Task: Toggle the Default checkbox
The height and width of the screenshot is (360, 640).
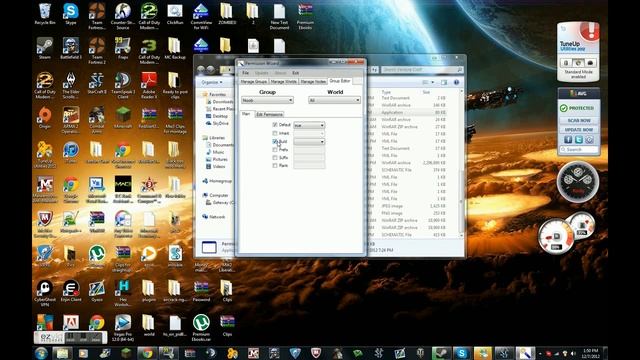Action: [275, 125]
